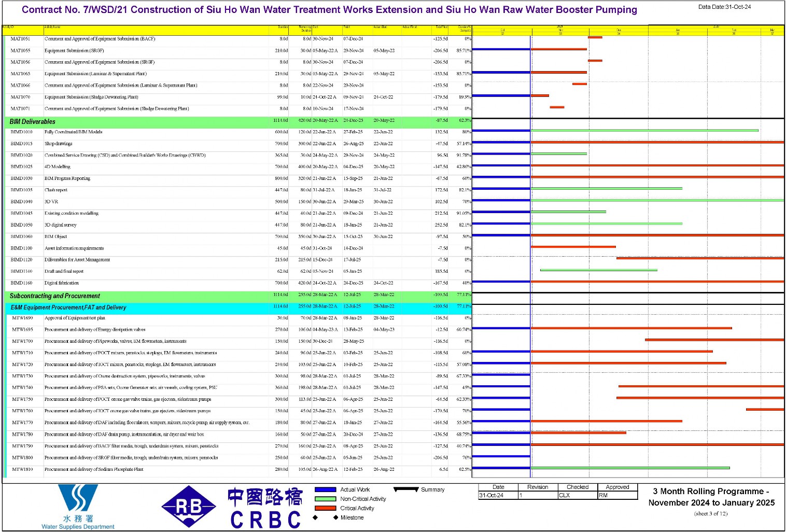Select the E&M Equipment Procurement, FAT and Delivery band
The width and height of the screenshot is (786, 532).
point(238,307)
